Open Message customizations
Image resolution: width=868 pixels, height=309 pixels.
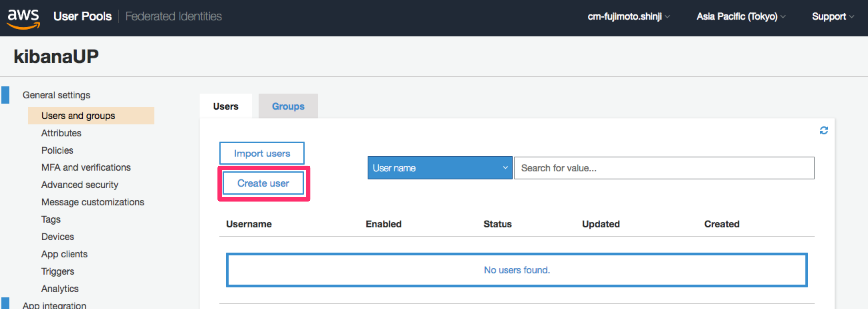click(x=93, y=202)
